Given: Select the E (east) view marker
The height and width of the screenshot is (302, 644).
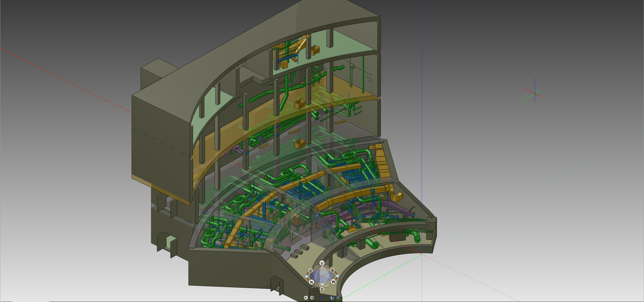Looking at the screenshot, I should 310,271.
